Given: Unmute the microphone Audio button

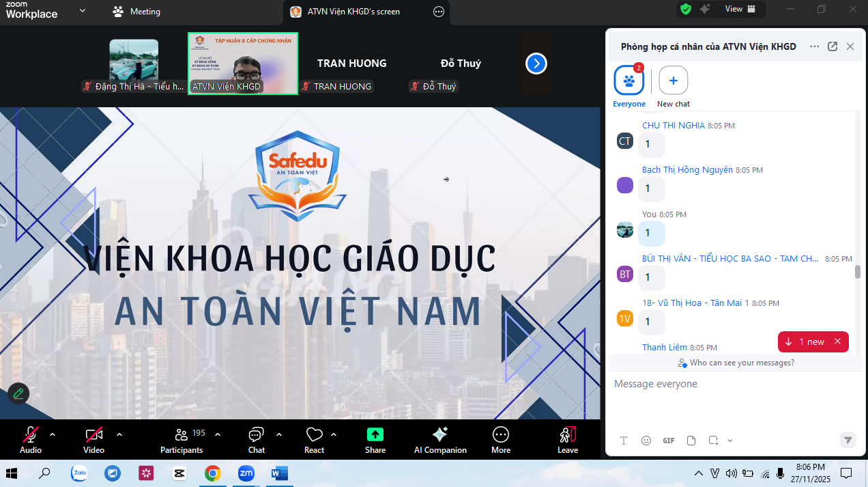Looking at the screenshot, I should pyautogui.click(x=31, y=440).
